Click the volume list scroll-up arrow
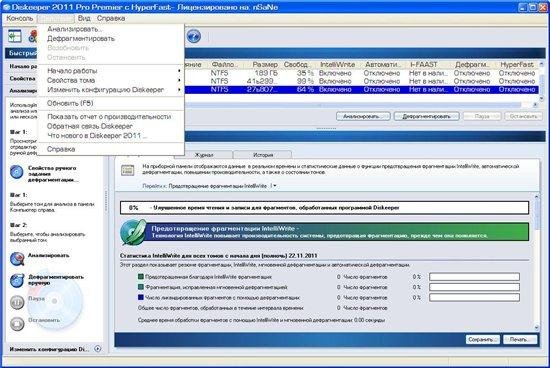Image resolution: width=550 pixels, height=368 pixels. pos(541,65)
